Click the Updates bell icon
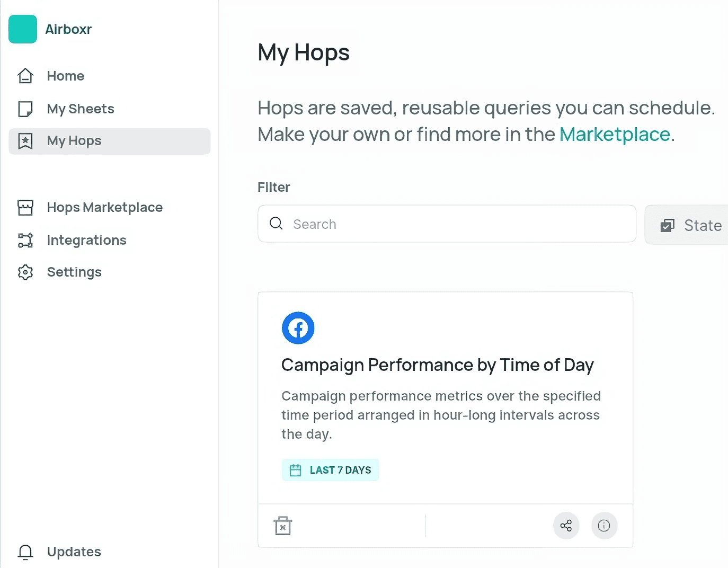Image resolution: width=728 pixels, height=568 pixels. [25, 552]
